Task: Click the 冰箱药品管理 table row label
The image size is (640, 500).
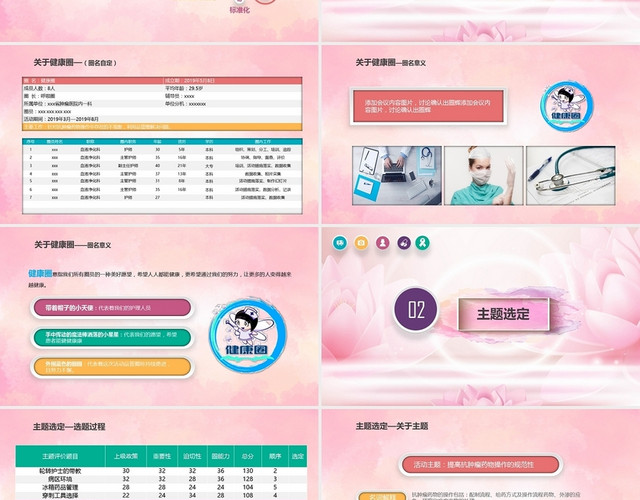Action: [x=60, y=487]
